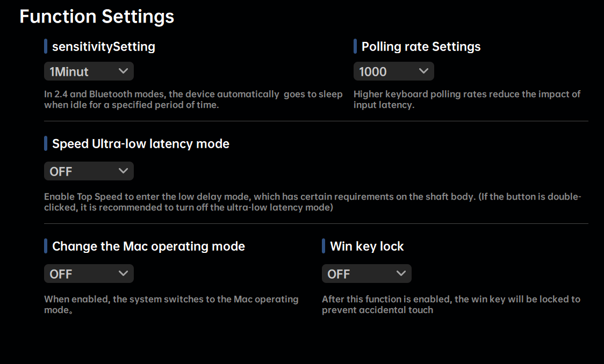The height and width of the screenshot is (364, 604).
Task: Click the Polling rate Settings heading
Action: (x=421, y=47)
